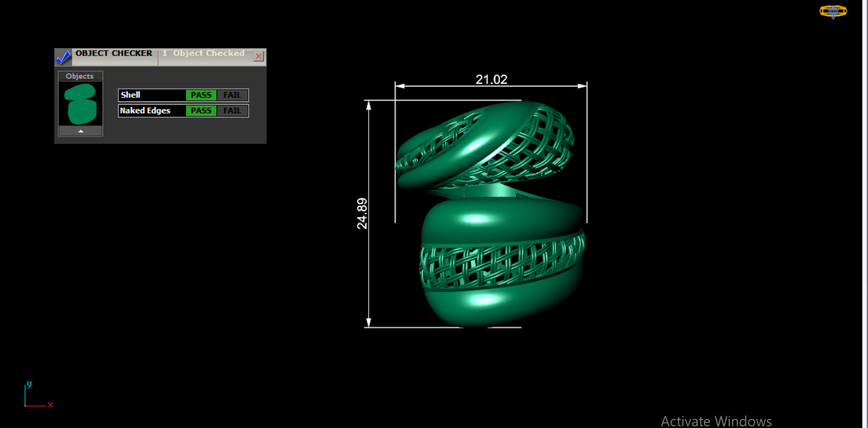This screenshot has width=868, height=428.
Task: Select the green ring thumbnail in Objects
Action: pyautogui.click(x=80, y=104)
